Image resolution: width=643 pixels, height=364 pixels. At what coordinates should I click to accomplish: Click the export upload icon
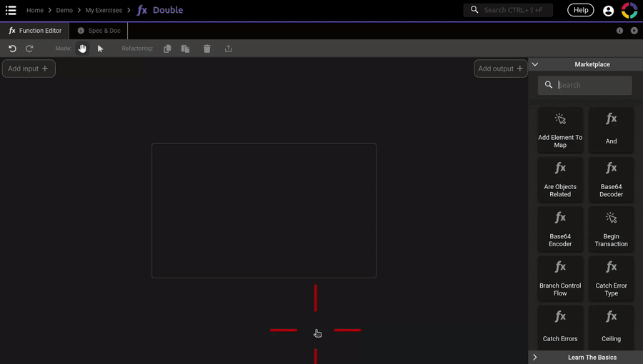click(229, 49)
